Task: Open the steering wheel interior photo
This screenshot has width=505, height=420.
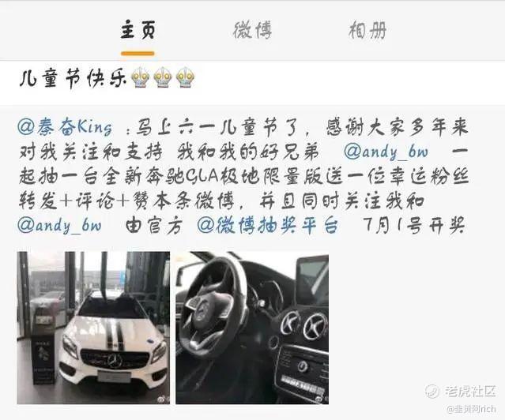Action: (252, 328)
